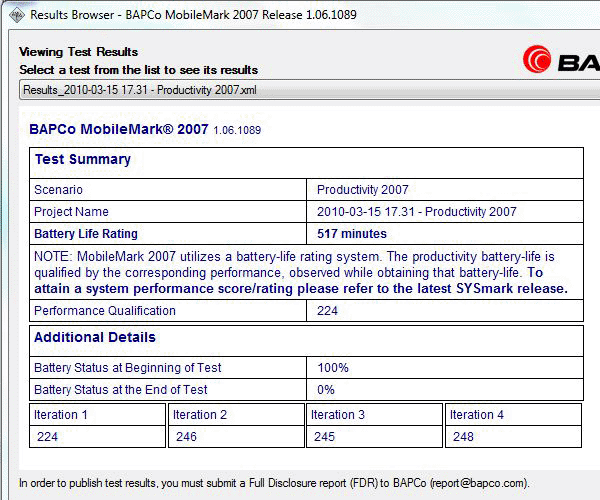Image resolution: width=600 pixels, height=500 pixels.
Task: Click the window title bar text 'Results Browser'
Action: coord(72,15)
